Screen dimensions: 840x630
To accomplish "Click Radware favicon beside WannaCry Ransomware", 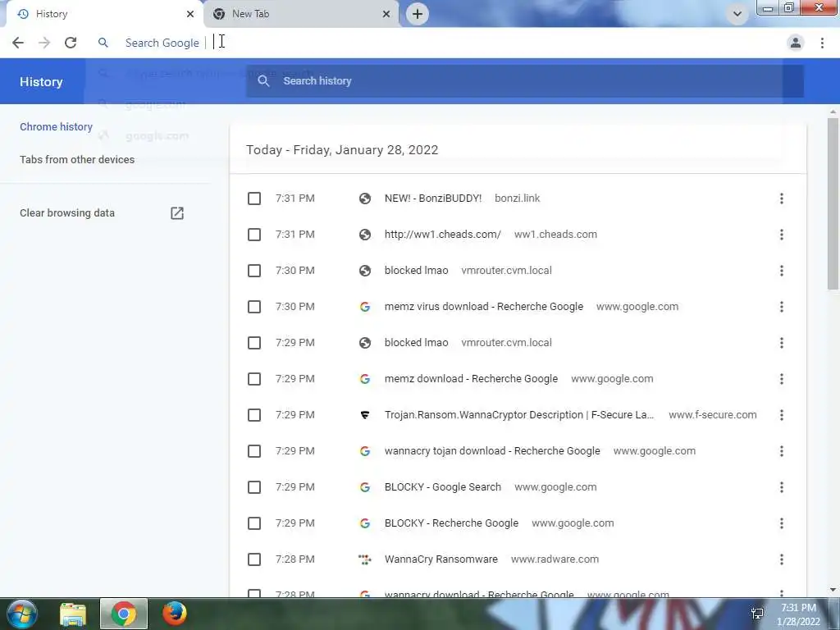I will click(x=365, y=559).
